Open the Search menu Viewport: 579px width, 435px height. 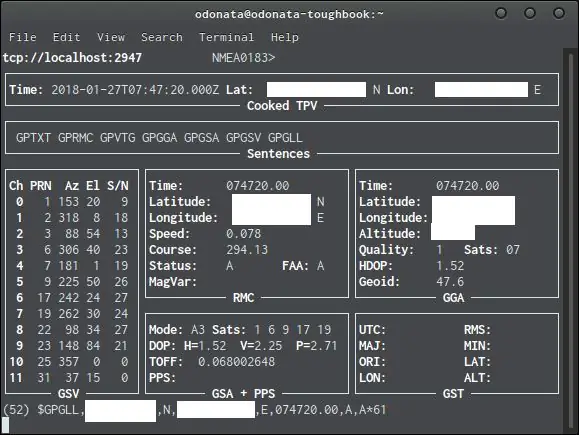click(162, 37)
